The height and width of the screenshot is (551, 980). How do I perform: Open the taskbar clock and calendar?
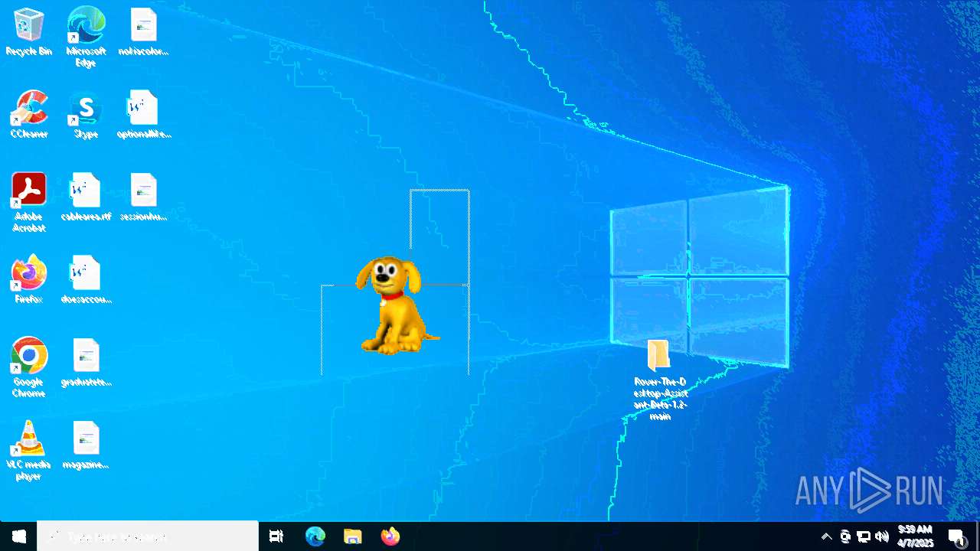(915, 536)
